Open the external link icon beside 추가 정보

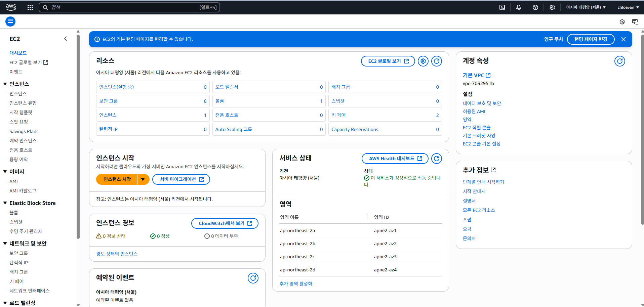point(493,170)
